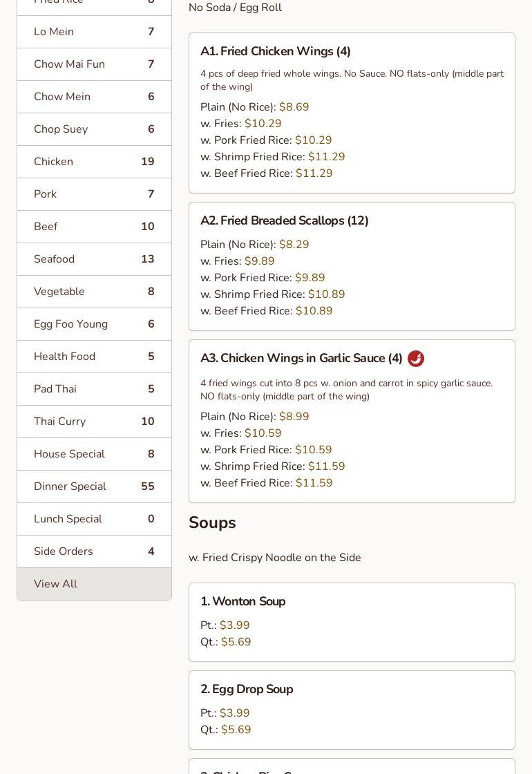Screen dimensions: 532x774
Task: Select the Chow Mai Fun category
Action: (94, 64)
